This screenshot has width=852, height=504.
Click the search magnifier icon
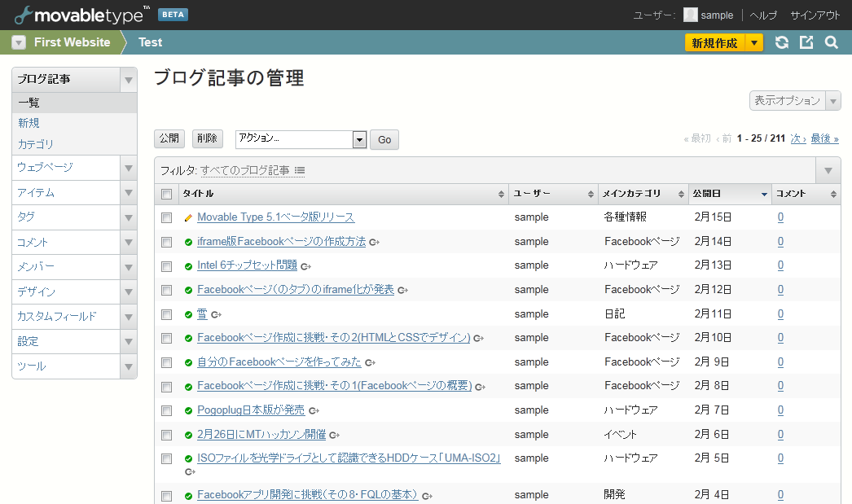[x=832, y=42]
